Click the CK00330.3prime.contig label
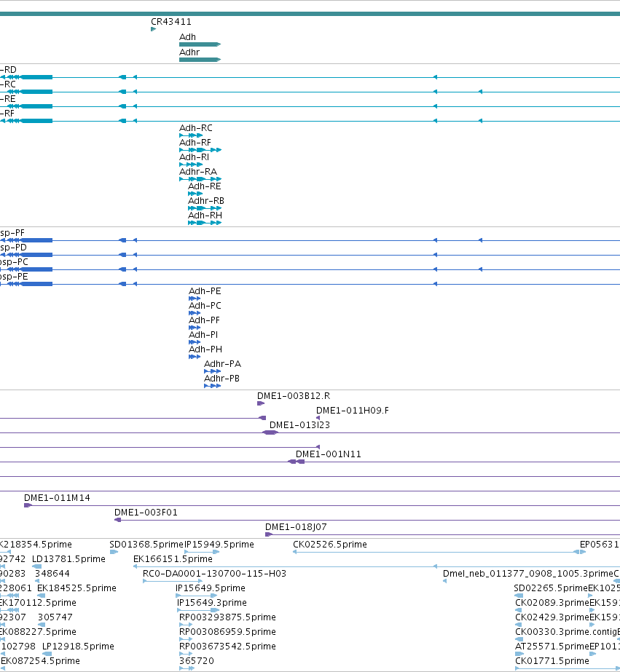Screen dimensions: 620x672 pyautogui.click(x=566, y=632)
